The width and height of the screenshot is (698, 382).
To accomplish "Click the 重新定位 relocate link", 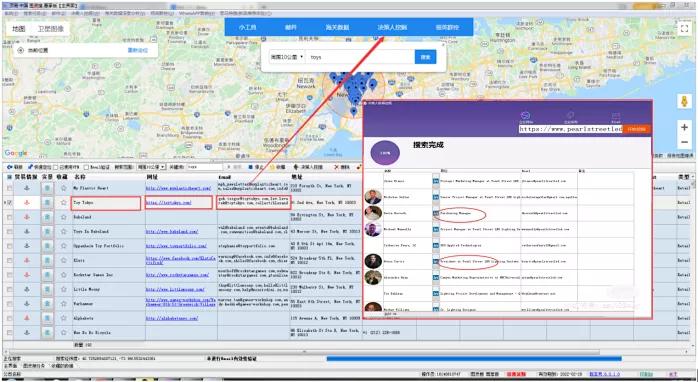I will (x=138, y=50).
